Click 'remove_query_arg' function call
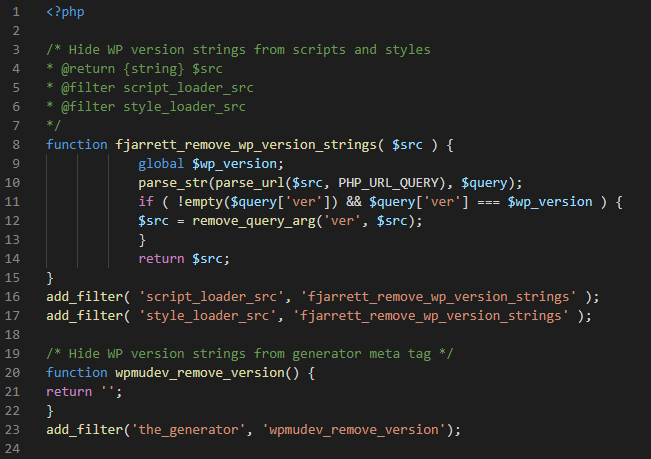Screen dimensions: 651x459 [253, 221]
